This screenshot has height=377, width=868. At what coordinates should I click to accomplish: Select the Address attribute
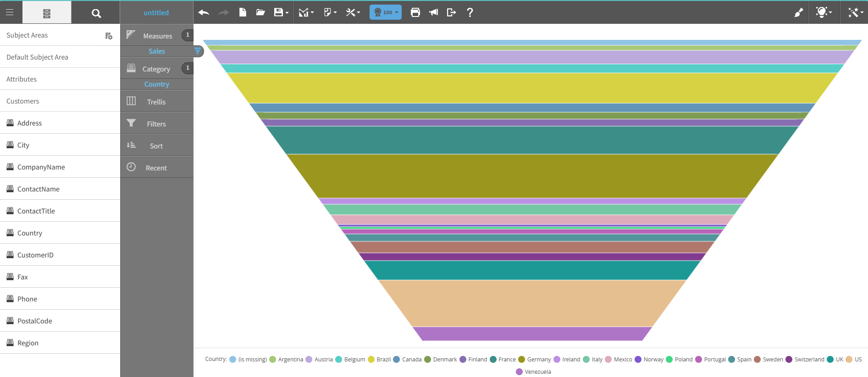point(60,123)
